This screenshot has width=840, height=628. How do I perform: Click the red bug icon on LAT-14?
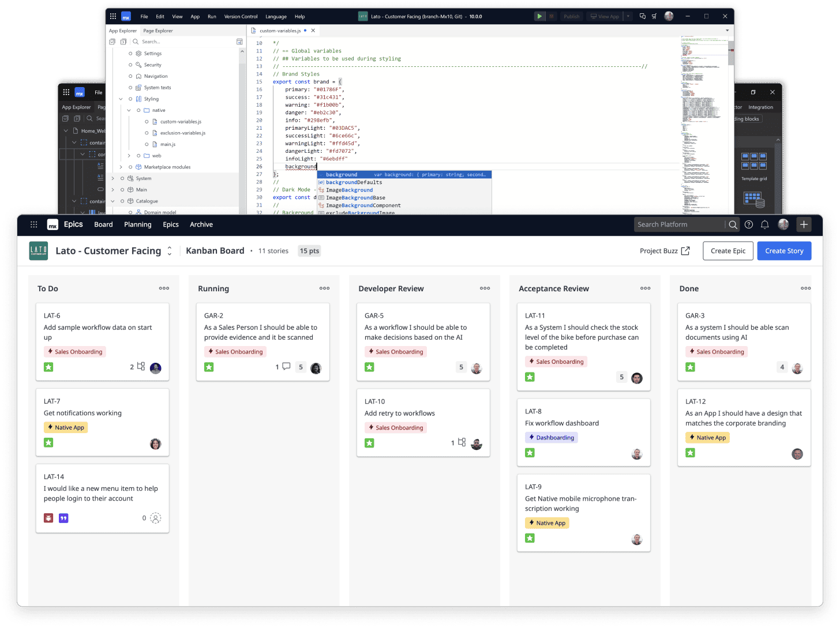48,518
